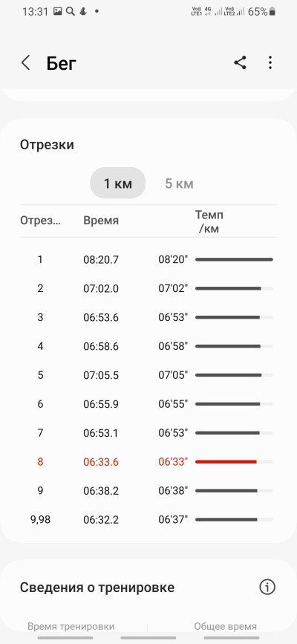Tap the info icon beside Сведения о тренировке
The image size is (297, 644).
coord(267,587)
